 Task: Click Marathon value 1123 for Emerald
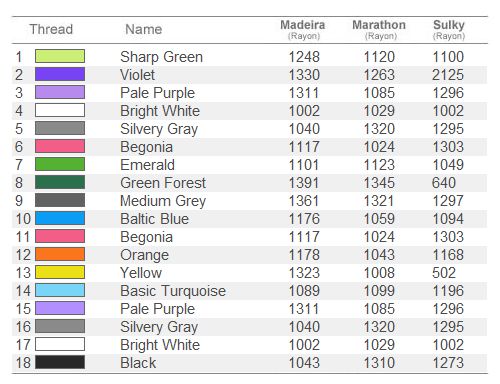379,165
